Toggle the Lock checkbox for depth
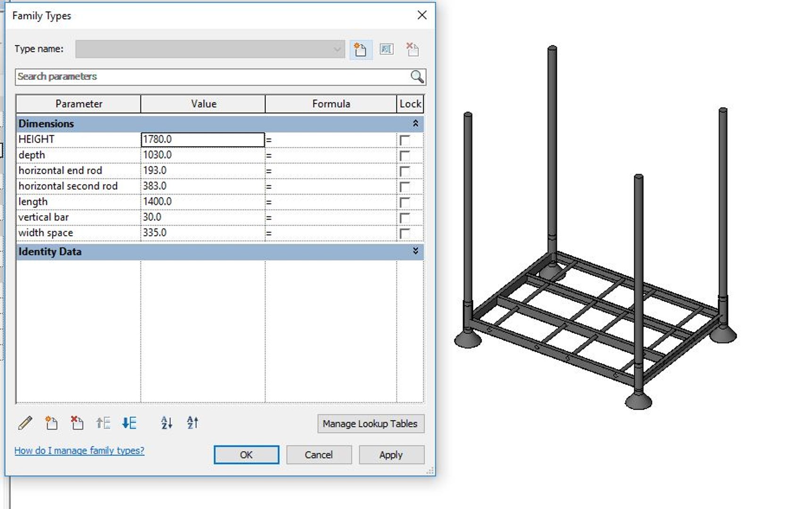812x509 pixels. click(x=405, y=156)
